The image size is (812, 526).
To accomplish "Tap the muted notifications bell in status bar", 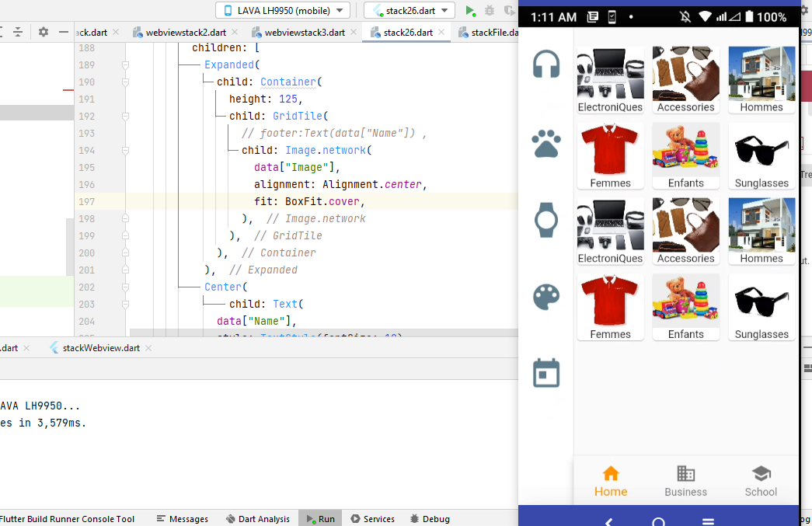I will 685,17.
